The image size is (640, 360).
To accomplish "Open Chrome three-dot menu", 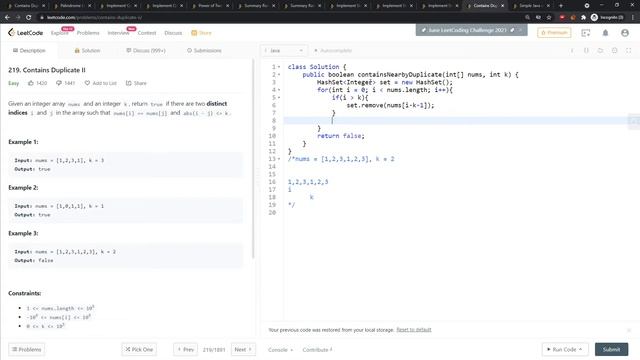I will (x=633, y=18).
